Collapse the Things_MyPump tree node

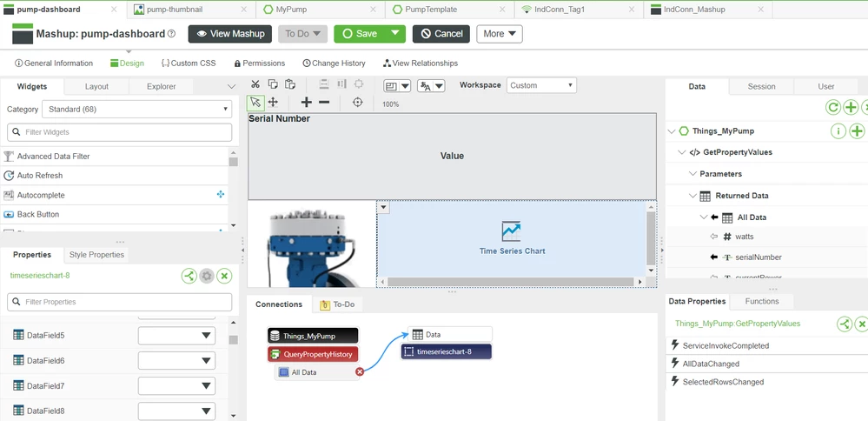click(x=672, y=131)
